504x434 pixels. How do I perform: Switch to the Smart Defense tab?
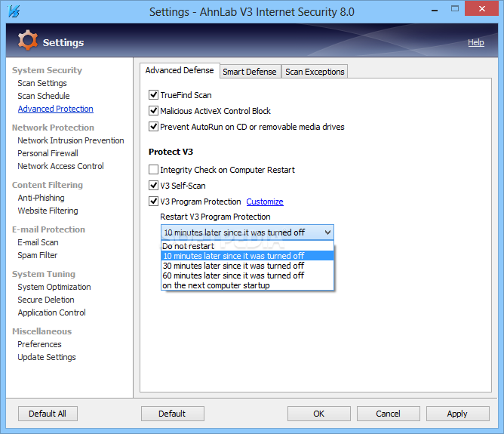click(x=250, y=72)
